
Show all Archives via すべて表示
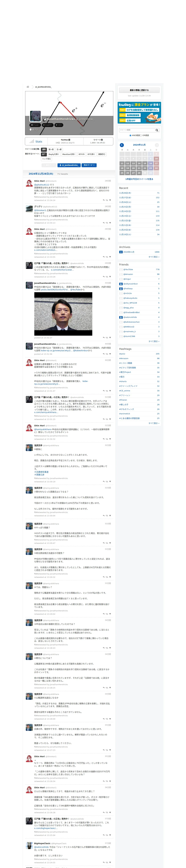[154, 257]
